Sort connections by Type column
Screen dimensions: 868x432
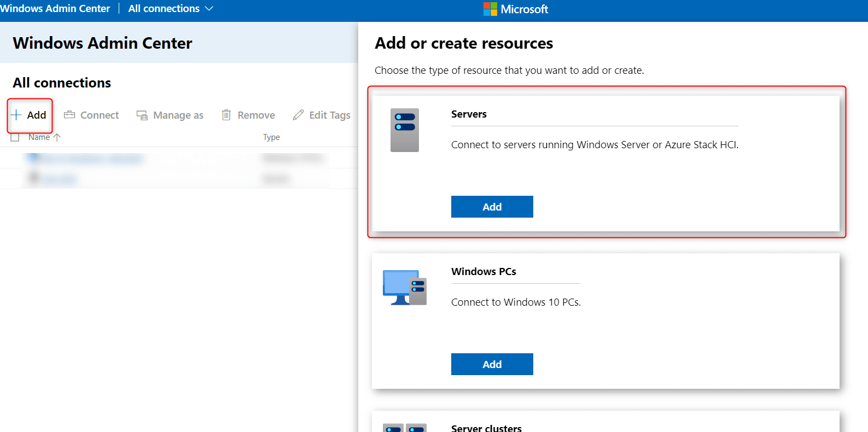[x=271, y=137]
